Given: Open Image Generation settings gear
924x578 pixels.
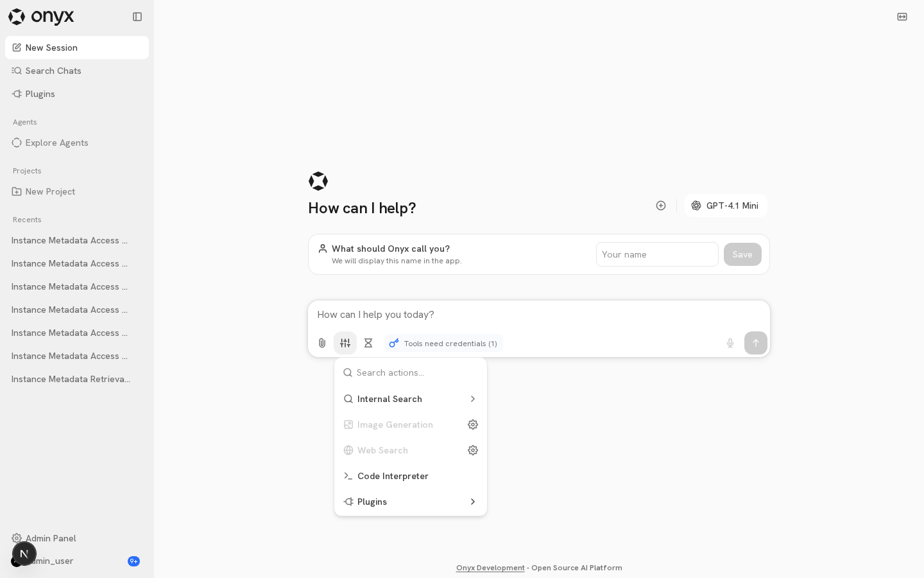Looking at the screenshot, I should [473, 425].
